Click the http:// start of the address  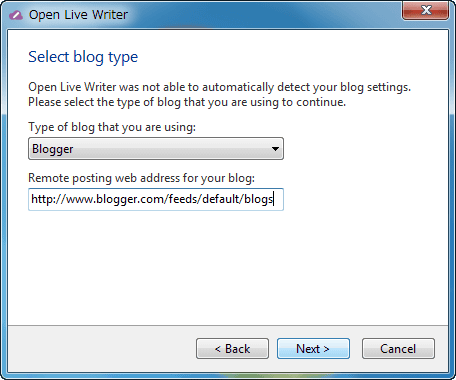pyautogui.click(x=48, y=199)
